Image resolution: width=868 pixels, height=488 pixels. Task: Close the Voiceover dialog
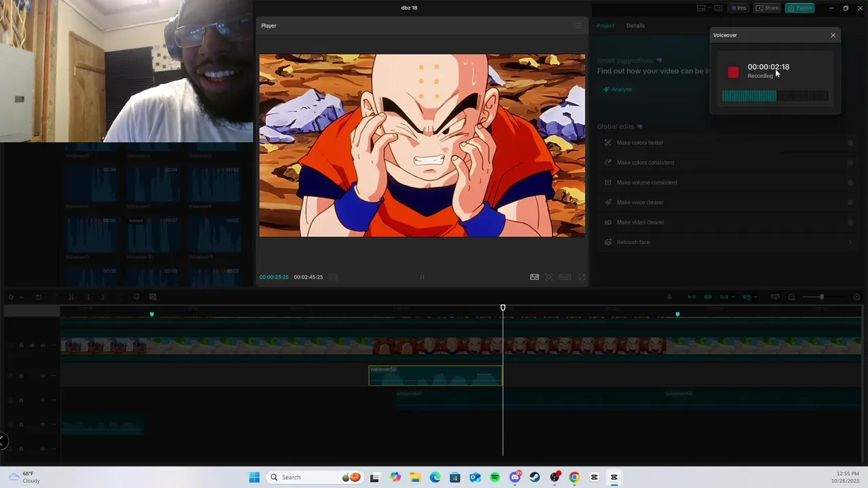[x=833, y=35]
